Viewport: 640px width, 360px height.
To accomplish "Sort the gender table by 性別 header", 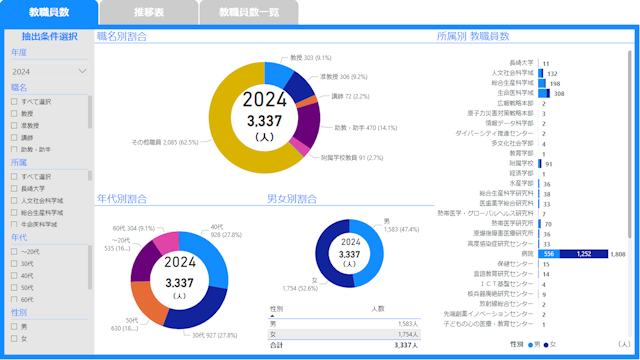I will click(x=276, y=309).
